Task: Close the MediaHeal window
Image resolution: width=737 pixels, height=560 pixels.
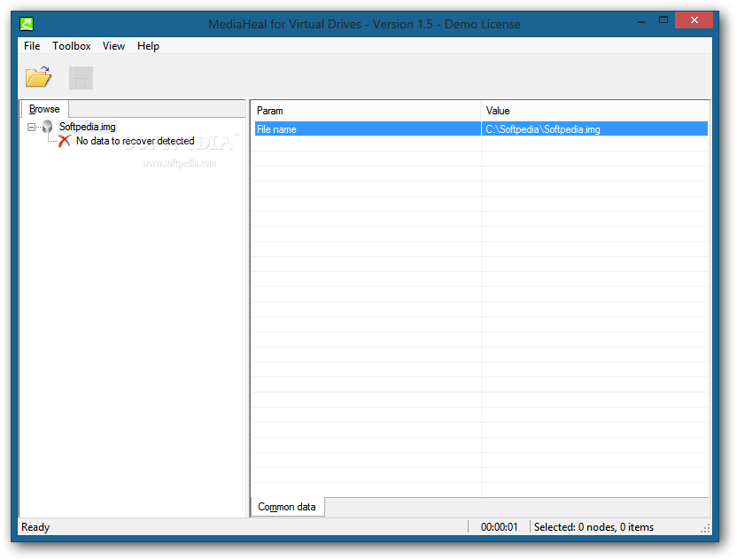Action: 694,20
